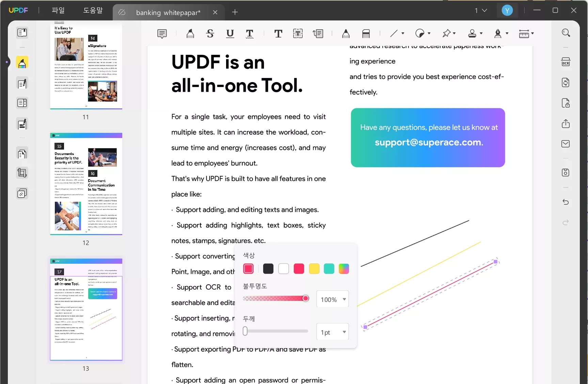Image resolution: width=588 pixels, height=384 pixels.
Task: Select the Sticker pin tool
Action: [446, 33]
